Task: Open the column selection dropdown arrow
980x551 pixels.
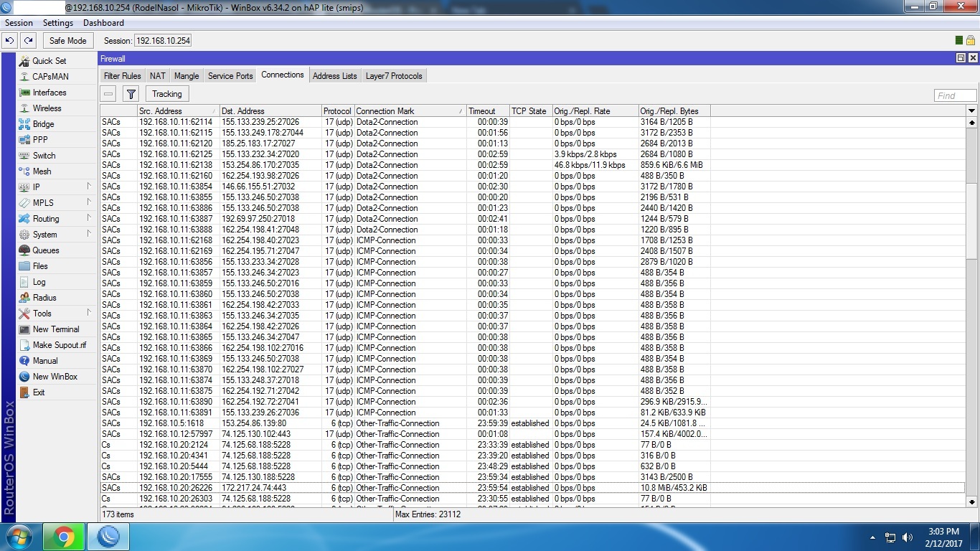Action: point(972,110)
